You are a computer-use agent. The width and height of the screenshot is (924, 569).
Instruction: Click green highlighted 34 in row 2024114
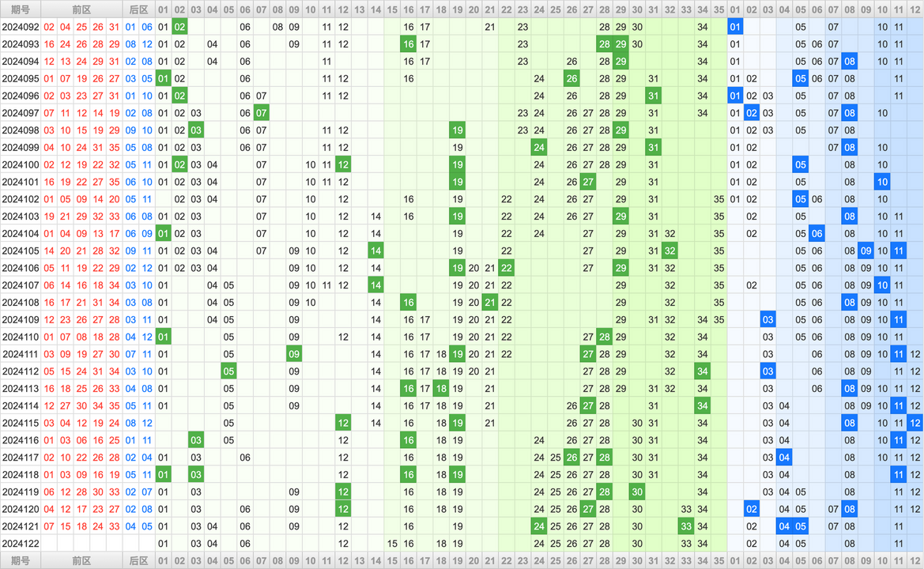703,406
